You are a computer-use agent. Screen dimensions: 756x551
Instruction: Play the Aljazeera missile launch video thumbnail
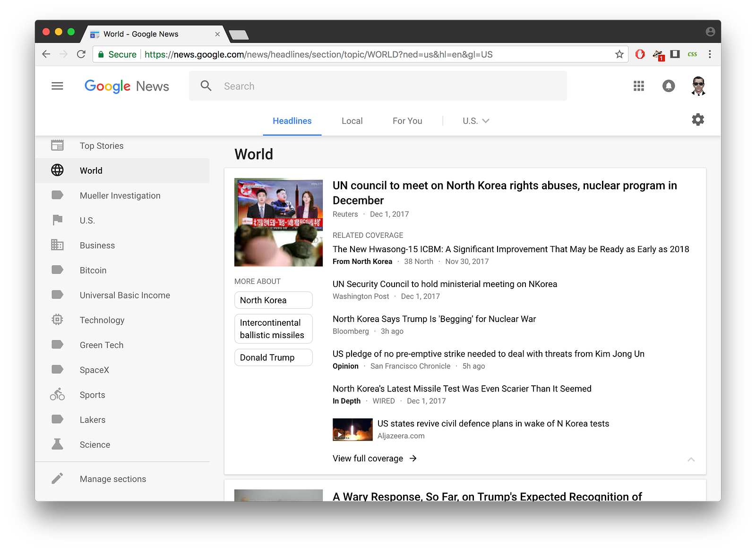coord(352,429)
